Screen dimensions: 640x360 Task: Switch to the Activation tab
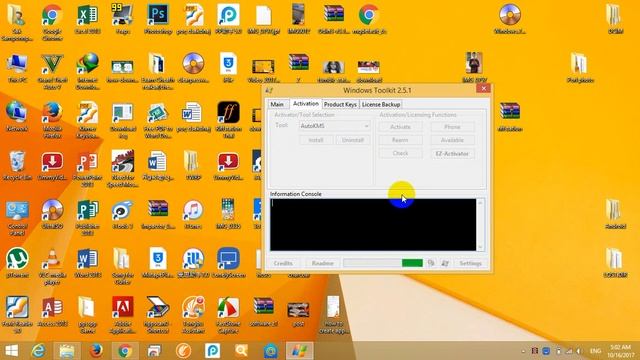pyautogui.click(x=306, y=104)
